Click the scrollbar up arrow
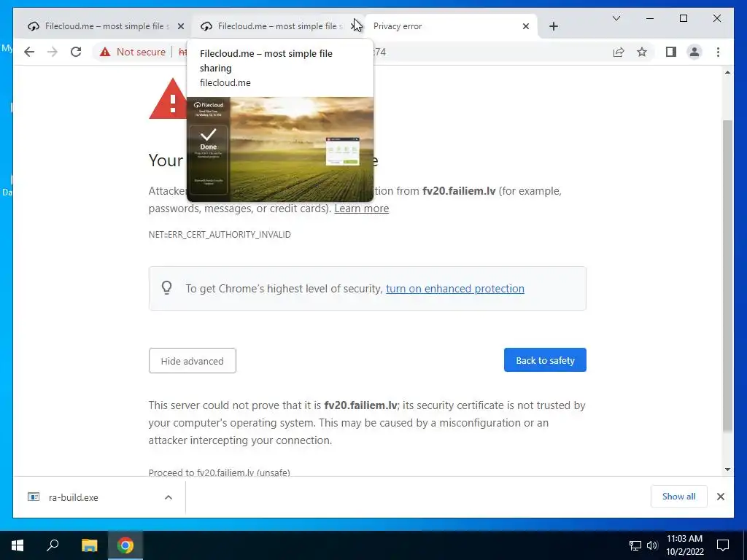This screenshot has width=747, height=560. [727, 72]
